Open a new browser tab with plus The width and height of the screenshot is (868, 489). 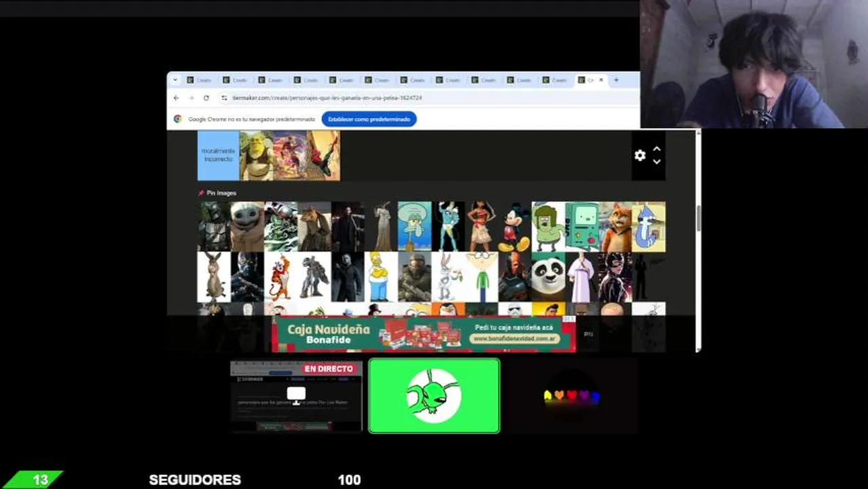click(x=616, y=80)
